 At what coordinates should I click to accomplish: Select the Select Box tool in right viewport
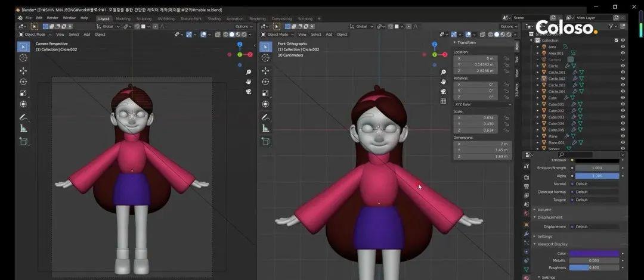(x=266, y=47)
